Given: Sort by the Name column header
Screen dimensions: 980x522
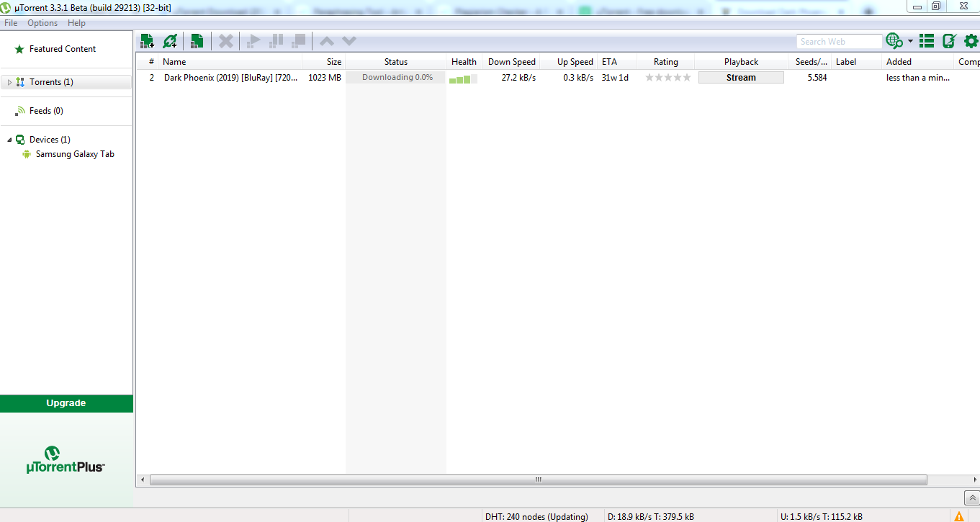Looking at the screenshot, I should tap(230, 62).
